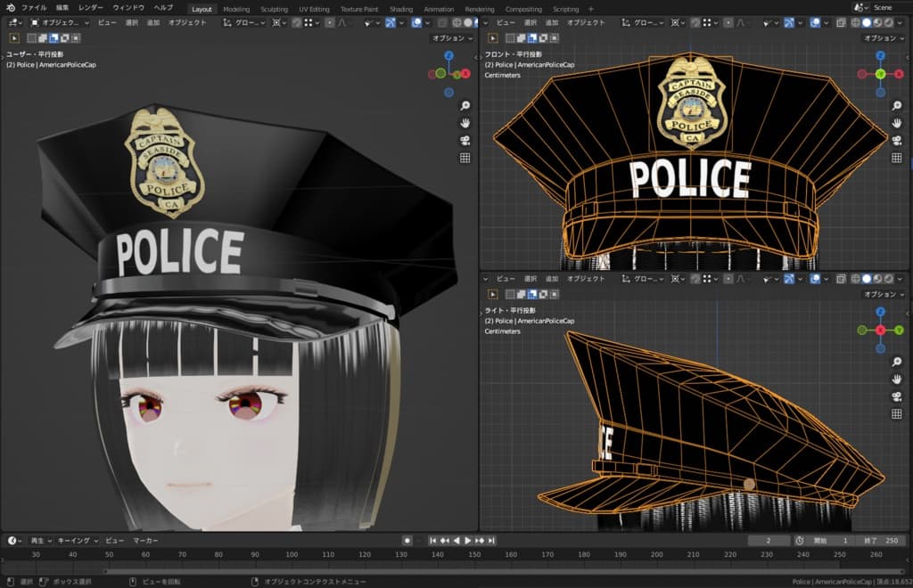Click the pan hand icon in the front viewport
The width and height of the screenshot is (913, 588).
pos(897,121)
